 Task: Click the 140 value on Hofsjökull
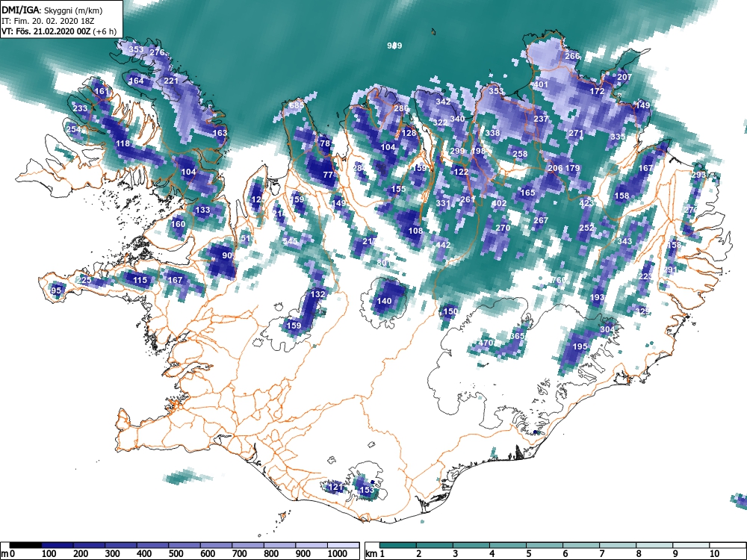(384, 301)
